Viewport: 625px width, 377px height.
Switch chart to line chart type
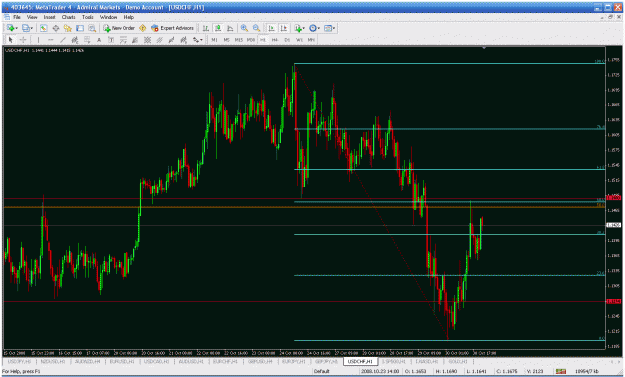click(230, 28)
